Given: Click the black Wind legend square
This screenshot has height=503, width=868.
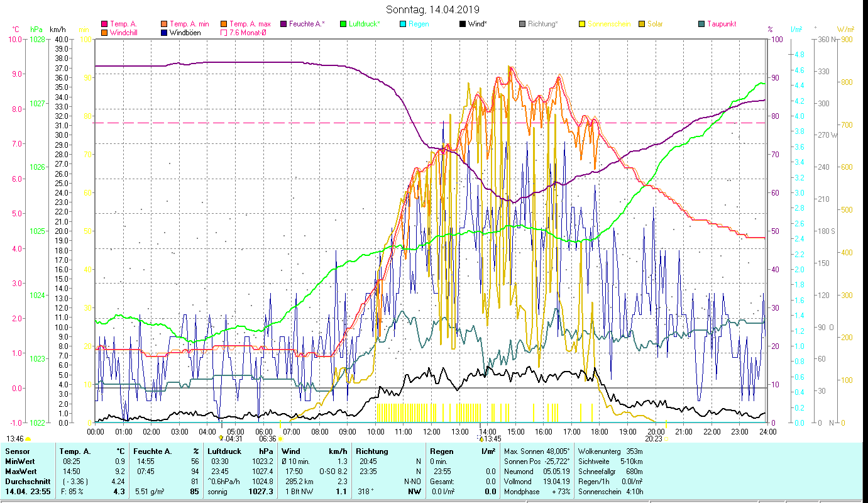Looking at the screenshot, I should (x=463, y=25).
